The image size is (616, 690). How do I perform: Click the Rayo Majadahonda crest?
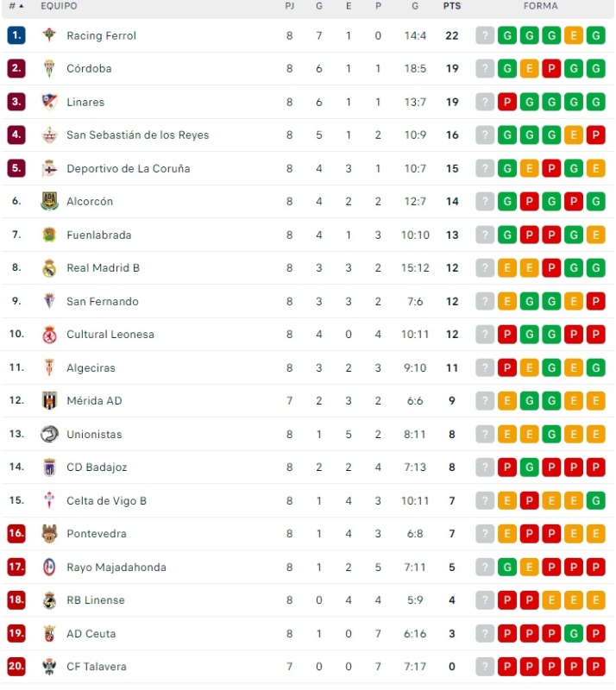click(x=49, y=567)
